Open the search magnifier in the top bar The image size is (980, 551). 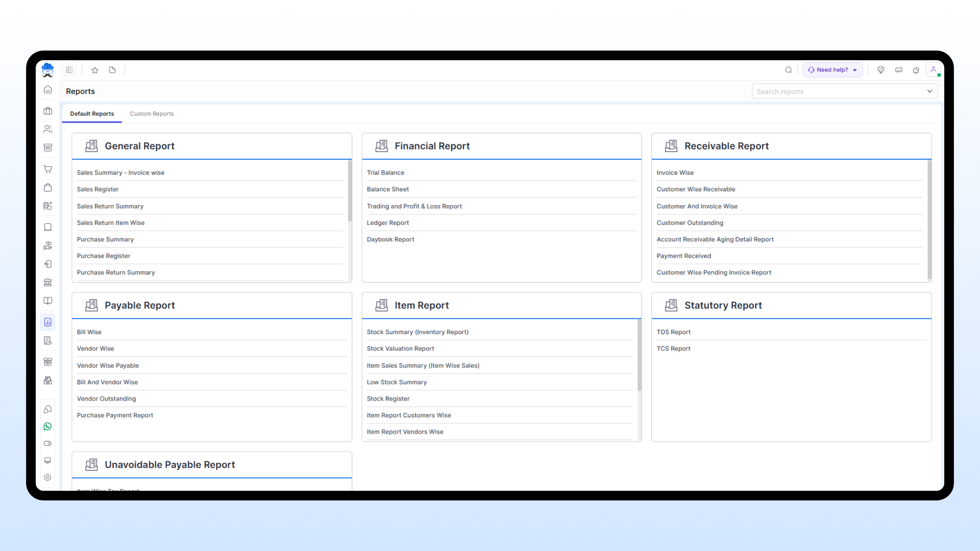[x=789, y=70]
